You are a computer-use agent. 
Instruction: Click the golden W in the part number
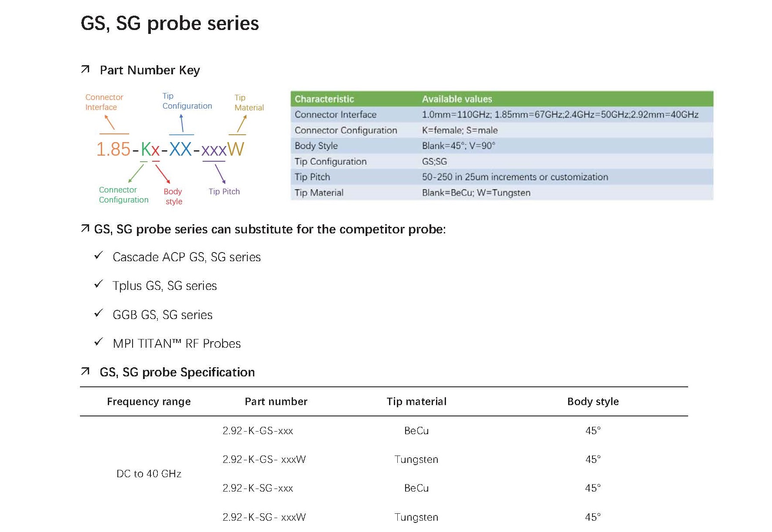[x=236, y=149]
